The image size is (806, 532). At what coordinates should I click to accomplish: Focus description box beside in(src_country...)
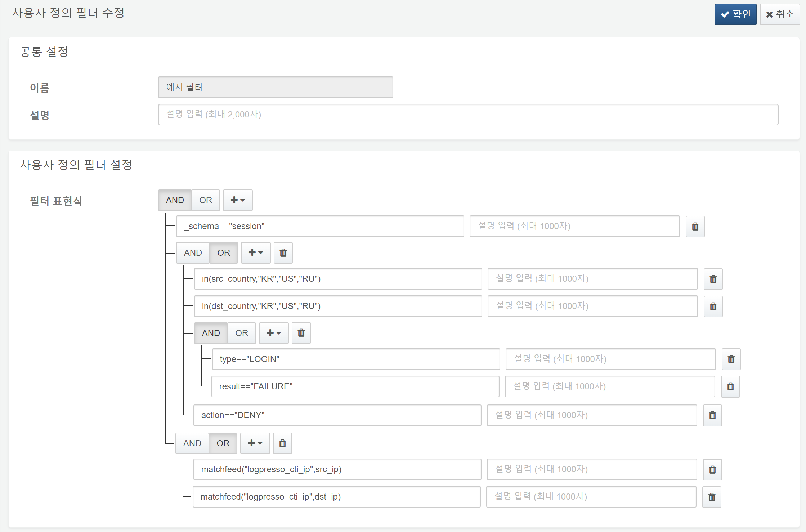(593, 279)
